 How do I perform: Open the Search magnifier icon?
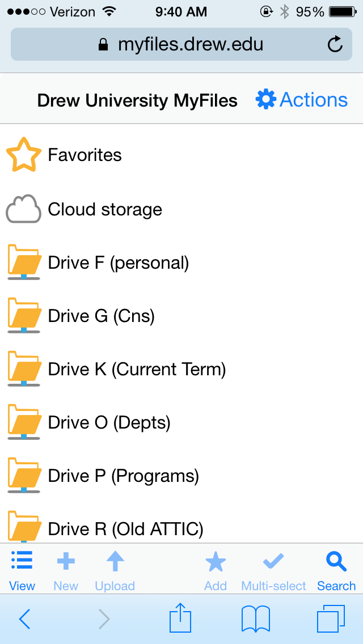point(336,560)
